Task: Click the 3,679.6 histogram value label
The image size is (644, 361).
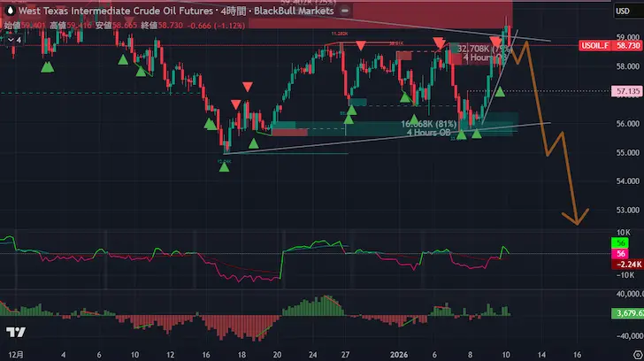Action: click(626, 311)
